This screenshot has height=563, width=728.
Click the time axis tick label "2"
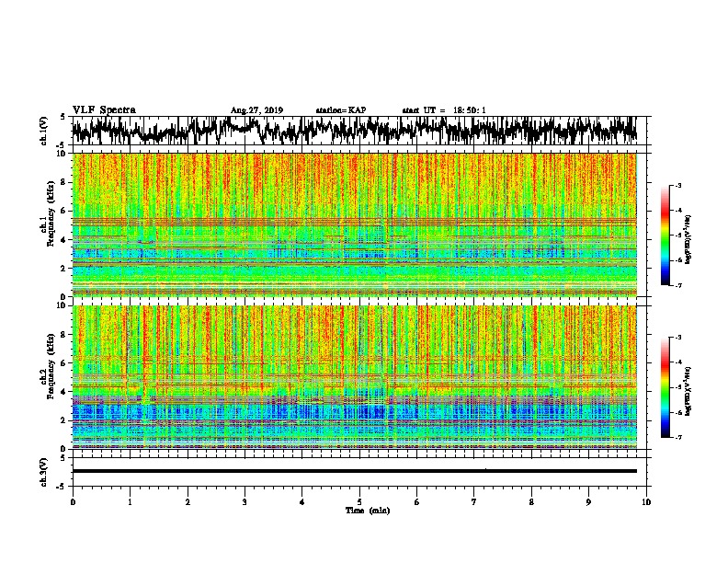click(x=188, y=502)
